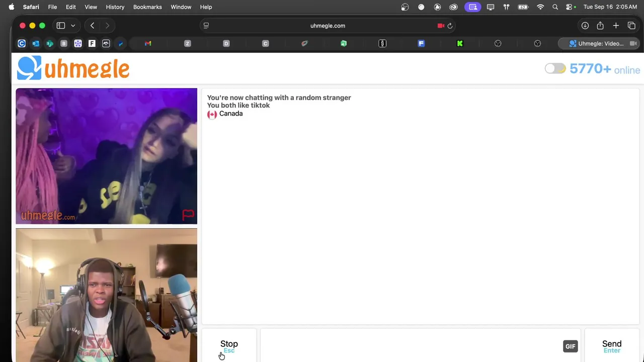Go forward with the forward arrow

[x=107, y=26]
